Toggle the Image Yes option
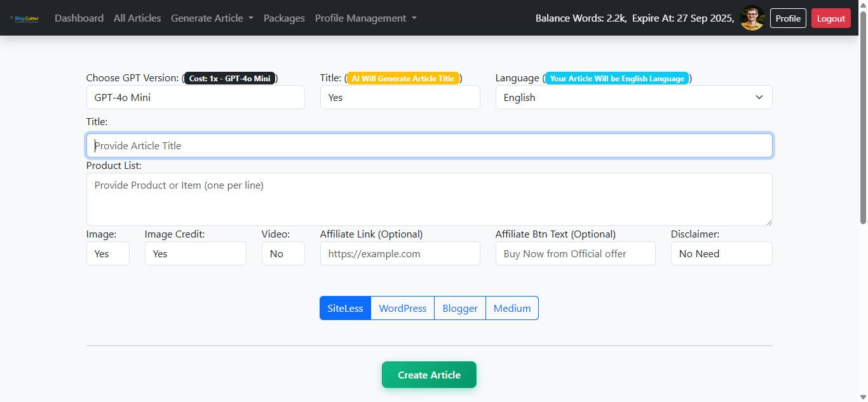The width and height of the screenshot is (868, 402). coord(107,253)
